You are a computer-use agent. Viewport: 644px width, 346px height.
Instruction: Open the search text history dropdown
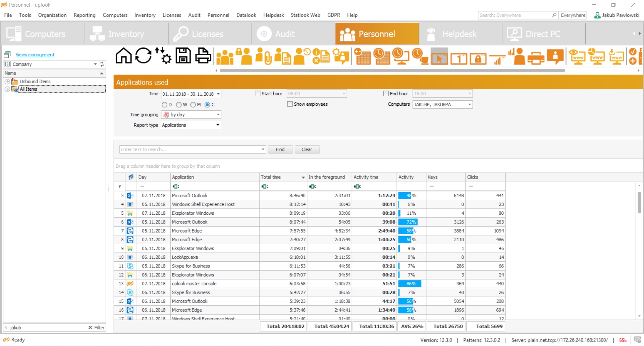coord(263,149)
